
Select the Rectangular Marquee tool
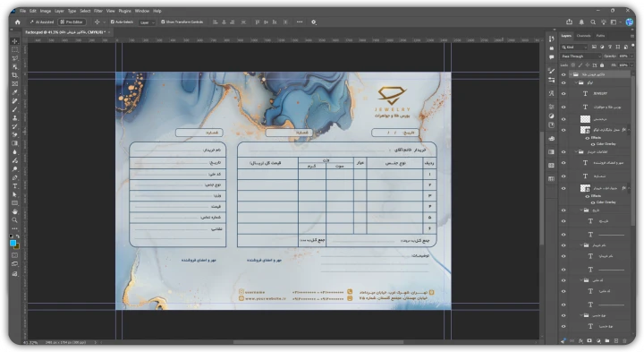point(15,49)
